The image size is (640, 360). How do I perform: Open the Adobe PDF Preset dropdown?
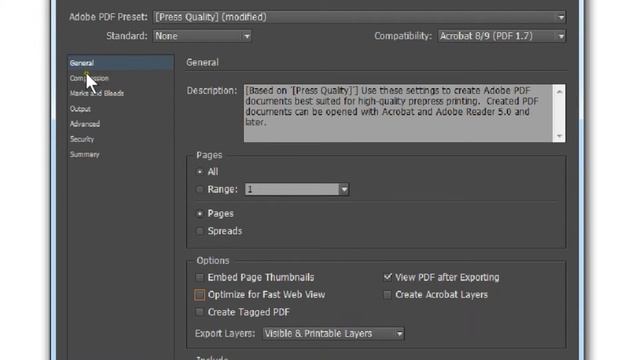point(360,17)
